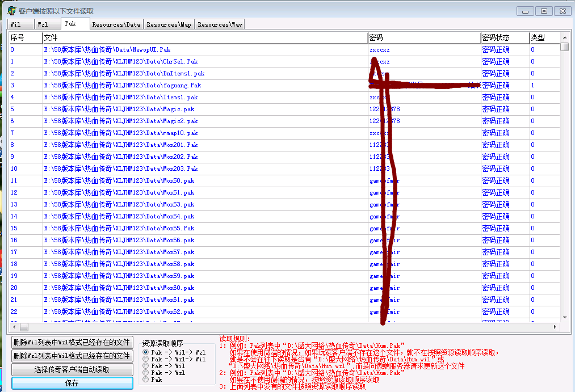Image resolution: width=575 pixels, height=392 pixels.
Task: Select the Mon50.pak file row
Action: tap(284, 180)
